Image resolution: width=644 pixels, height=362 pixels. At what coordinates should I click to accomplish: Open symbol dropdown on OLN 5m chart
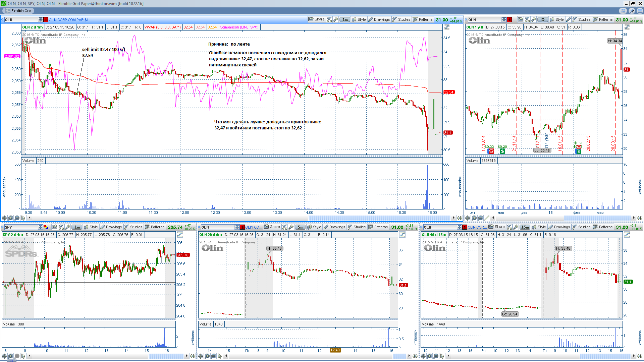(237, 227)
